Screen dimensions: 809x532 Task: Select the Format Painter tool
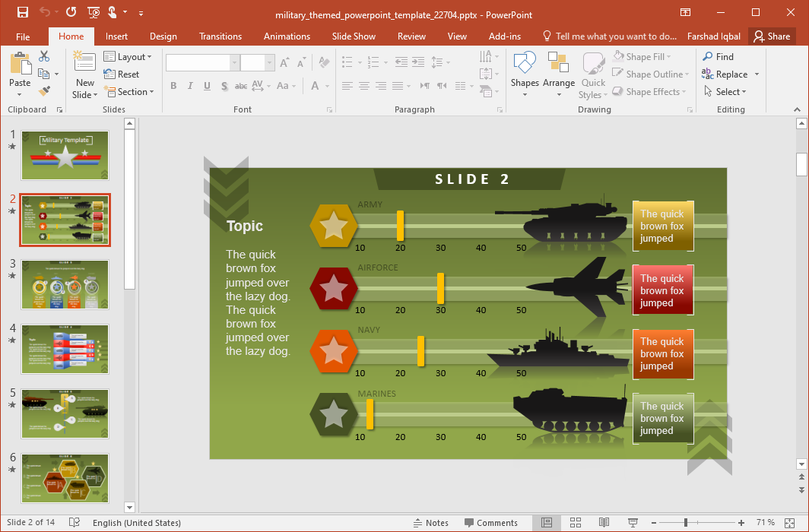[44, 91]
